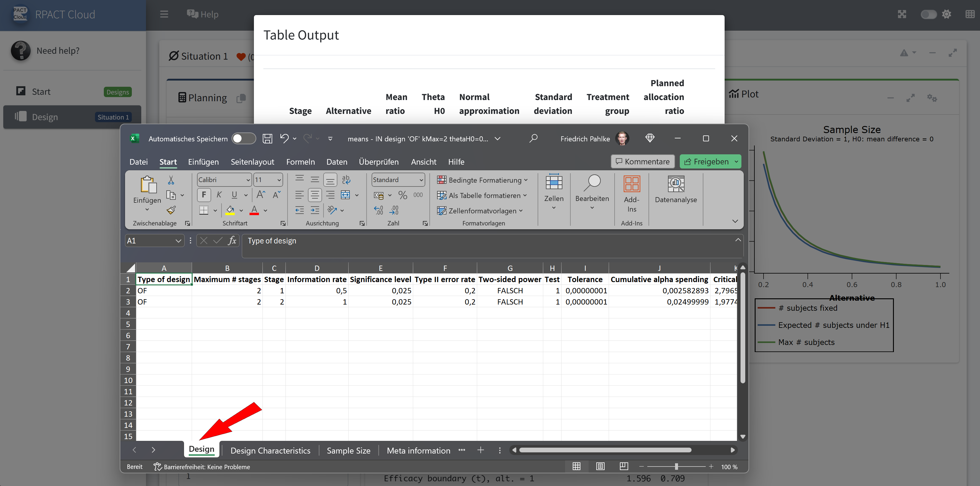Click the Undo arrow icon
This screenshot has width=980, height=486.
point(284,138)
